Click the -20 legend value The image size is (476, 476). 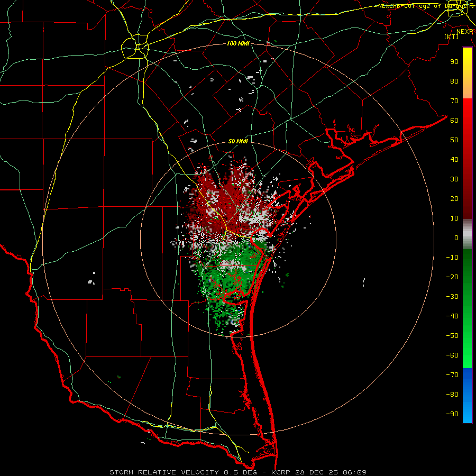452,277
